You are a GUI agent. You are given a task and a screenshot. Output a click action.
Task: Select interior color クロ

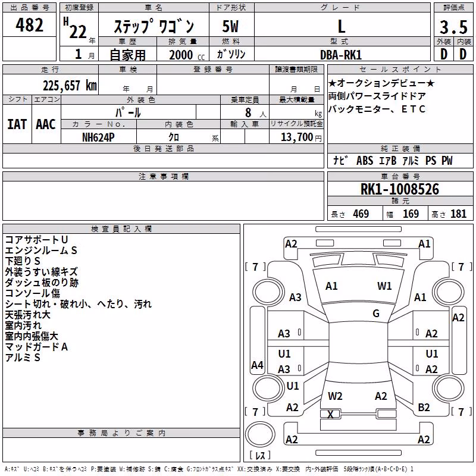click(x=174, y=137)
